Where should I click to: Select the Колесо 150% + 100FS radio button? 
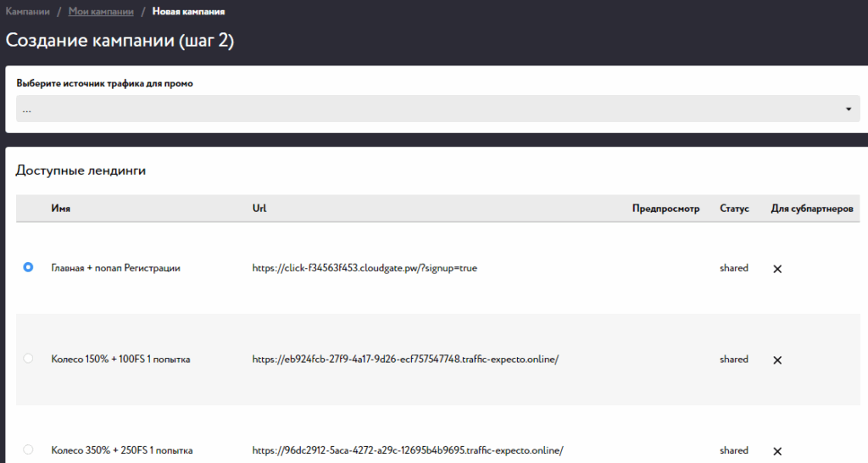tap(29, 359)
